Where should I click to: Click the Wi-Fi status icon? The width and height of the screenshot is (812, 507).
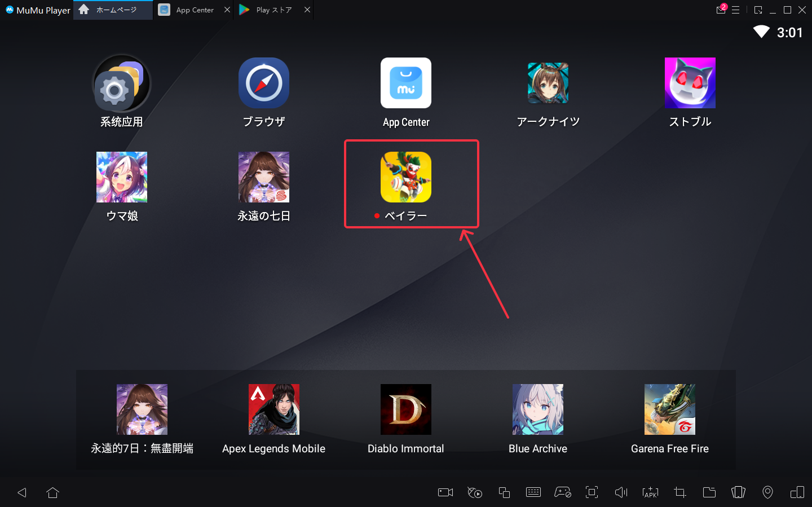pos(761,32)
